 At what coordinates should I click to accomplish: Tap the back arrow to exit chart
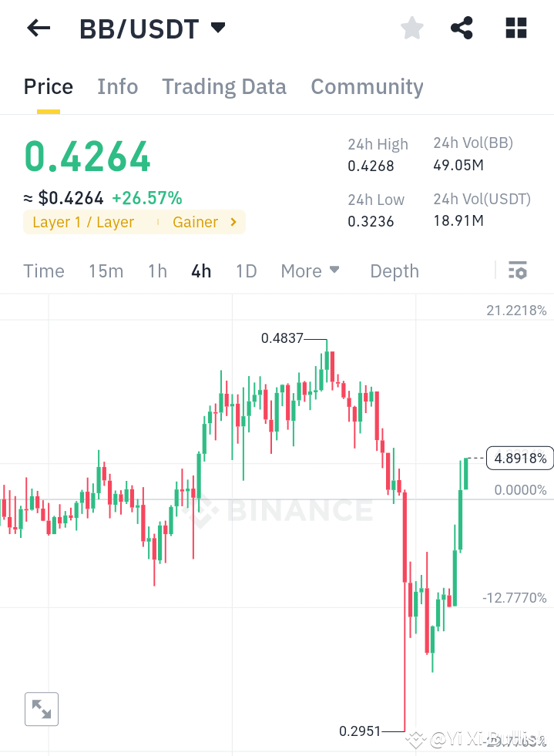pyautogui.click(x=37, y=28)
